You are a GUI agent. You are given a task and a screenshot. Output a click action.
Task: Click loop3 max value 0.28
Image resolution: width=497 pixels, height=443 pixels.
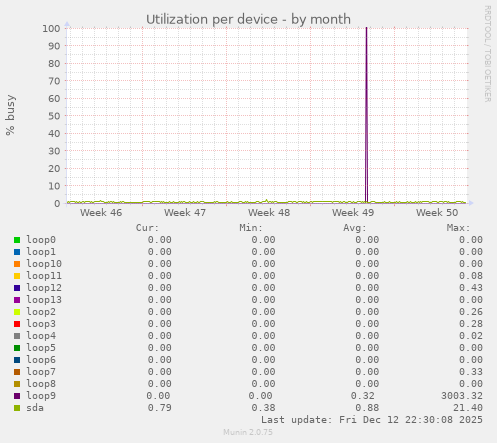[x=471, y=324]
